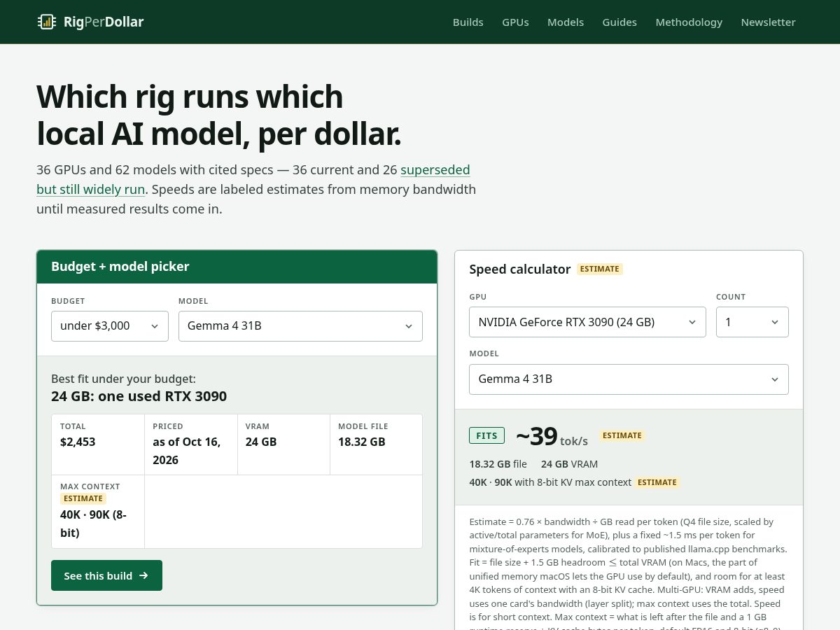
Task: Click the ~39 tok/s speed figure
Action: 552,436
